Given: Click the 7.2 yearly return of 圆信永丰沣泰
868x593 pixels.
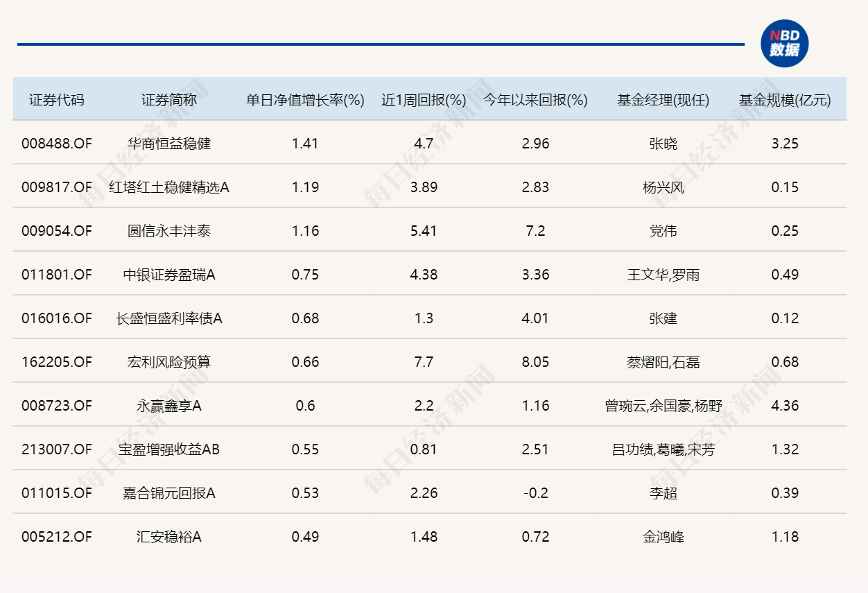Looking at the screenshot, I should (x=535, y=231).
